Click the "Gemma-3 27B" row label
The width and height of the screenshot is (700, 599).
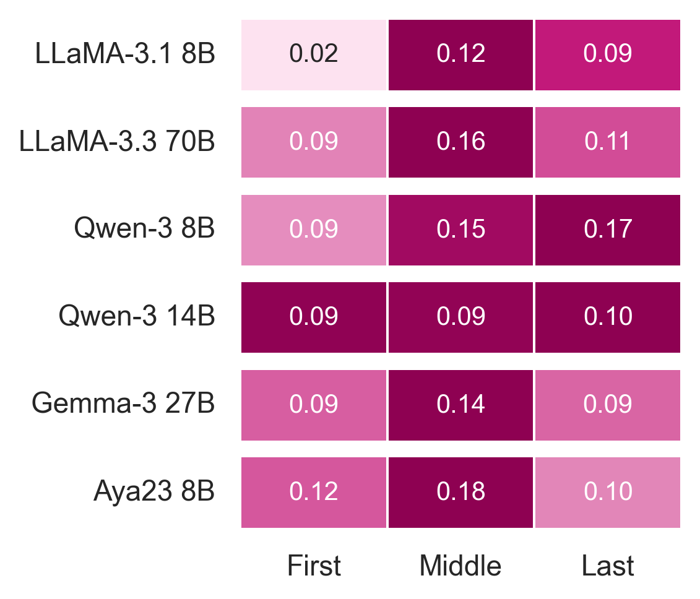(123, 405)
